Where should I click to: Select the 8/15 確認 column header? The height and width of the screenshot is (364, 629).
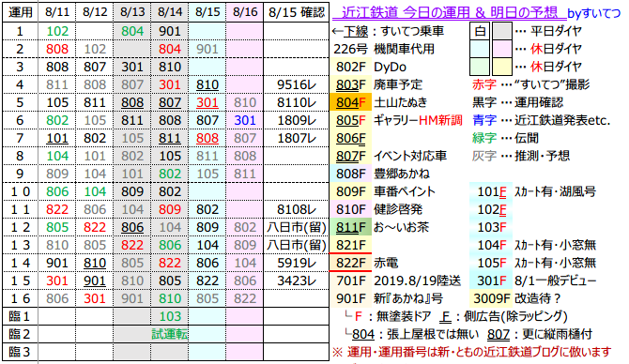point(297,12)
